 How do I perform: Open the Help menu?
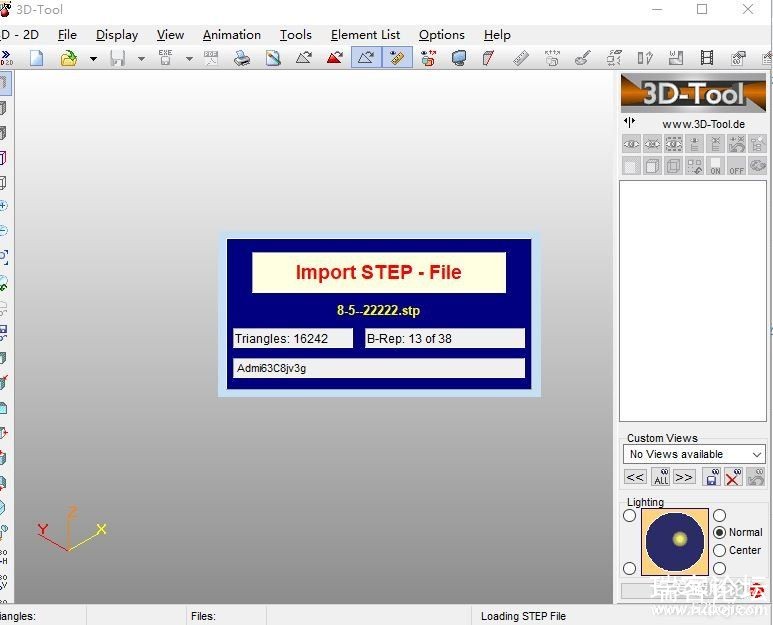pos(497,35)
